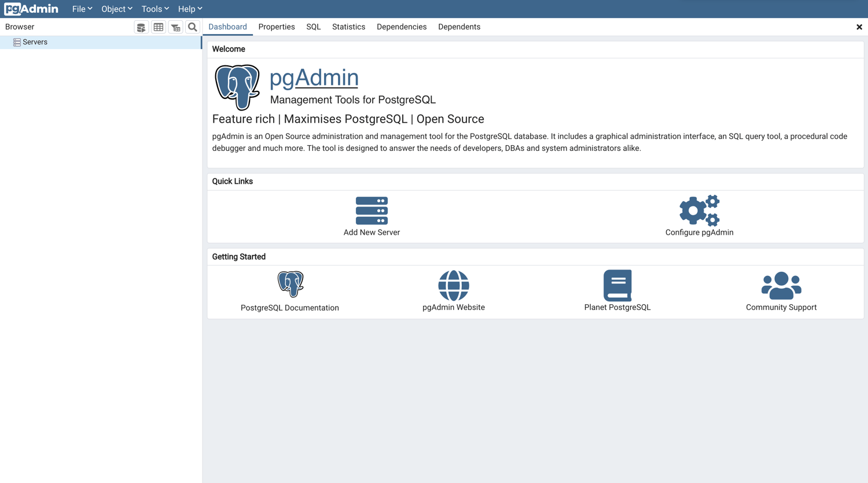Screen dimensions: 868x483
Task: Switch to the Properties tab
Action: pyautogui.click(x=277, y=27)
